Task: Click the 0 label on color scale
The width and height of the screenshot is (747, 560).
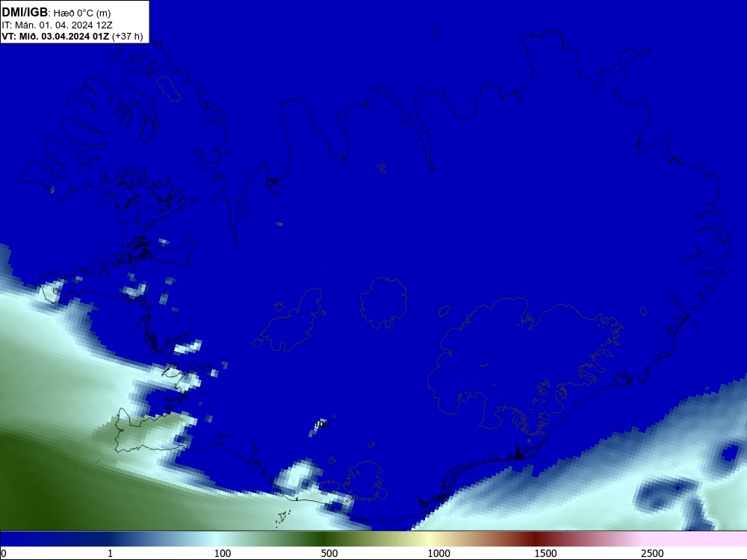Action: 4,553
